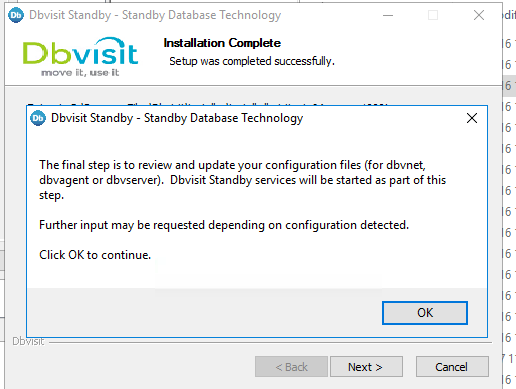Advance with the Next > button
The width and height of the screenshot is (516, 389).
tap(366, 367)
